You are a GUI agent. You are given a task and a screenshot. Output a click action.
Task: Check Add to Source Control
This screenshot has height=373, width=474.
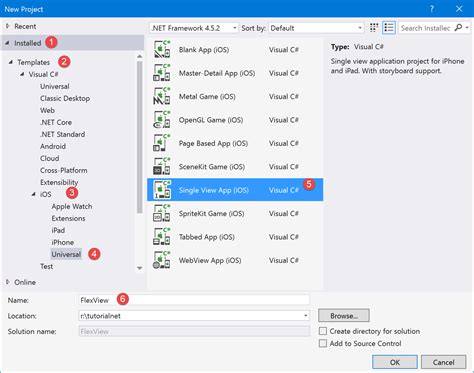click(323, 343)
